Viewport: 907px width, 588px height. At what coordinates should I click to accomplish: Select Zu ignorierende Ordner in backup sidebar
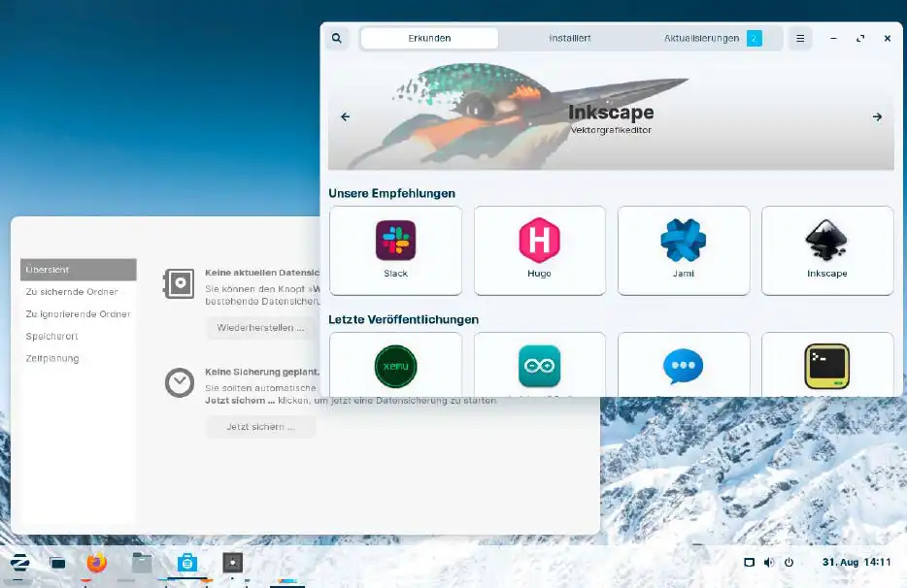pos(78,314)
